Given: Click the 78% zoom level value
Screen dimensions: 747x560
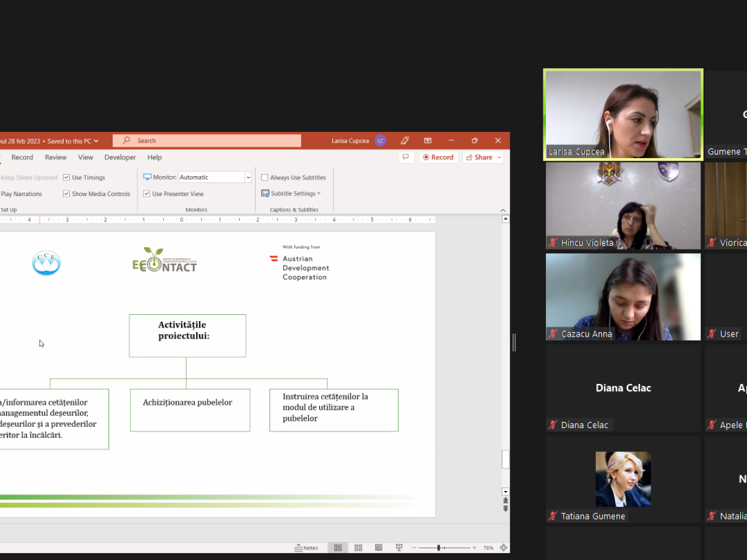Looking at the screenshot, I should tap(488, 548).
